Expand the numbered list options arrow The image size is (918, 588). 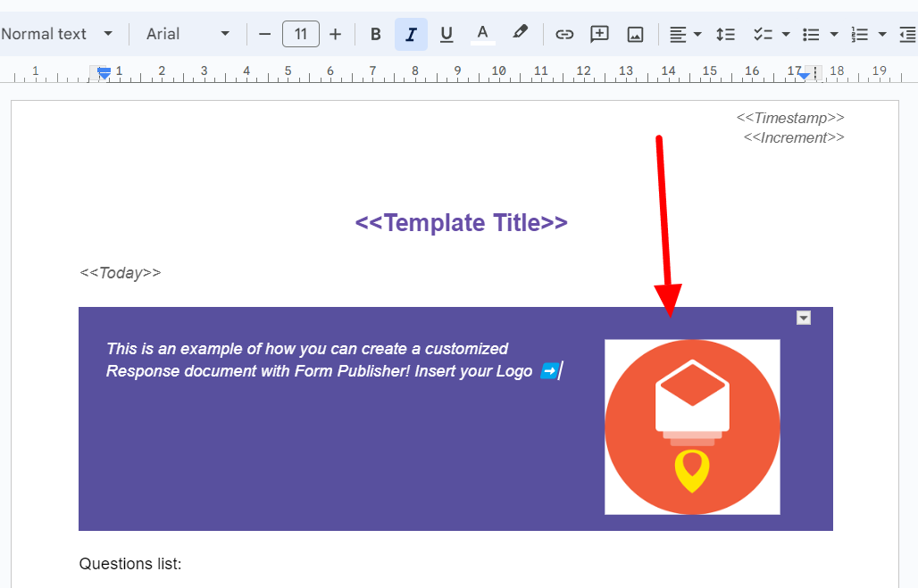point(882,34)
